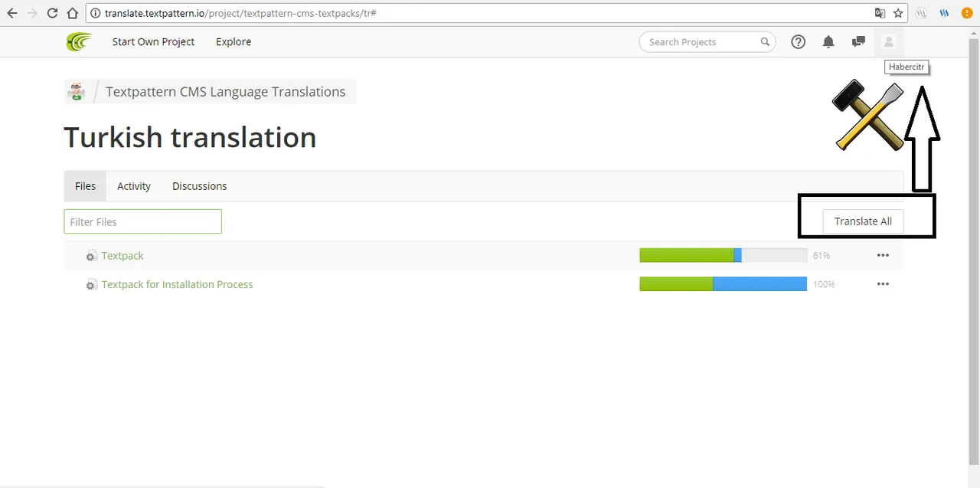Open Textpack for Installation Process link

click(x=177, y=284)
